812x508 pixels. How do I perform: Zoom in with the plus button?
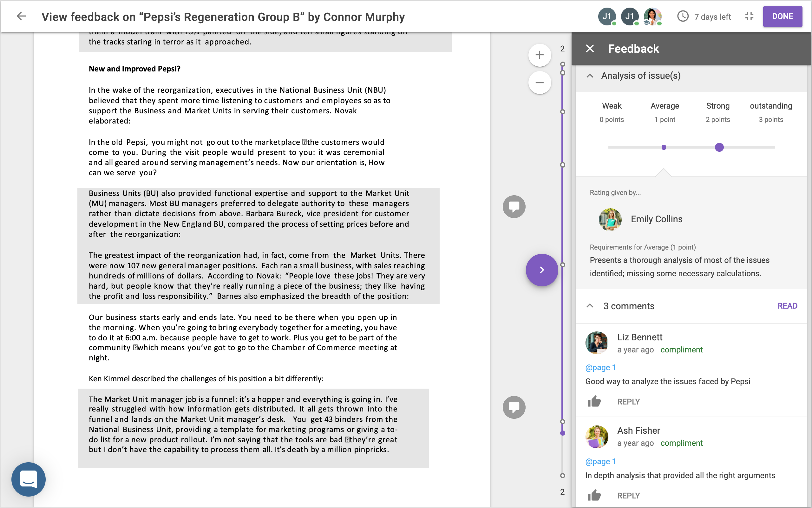(540, 55)
